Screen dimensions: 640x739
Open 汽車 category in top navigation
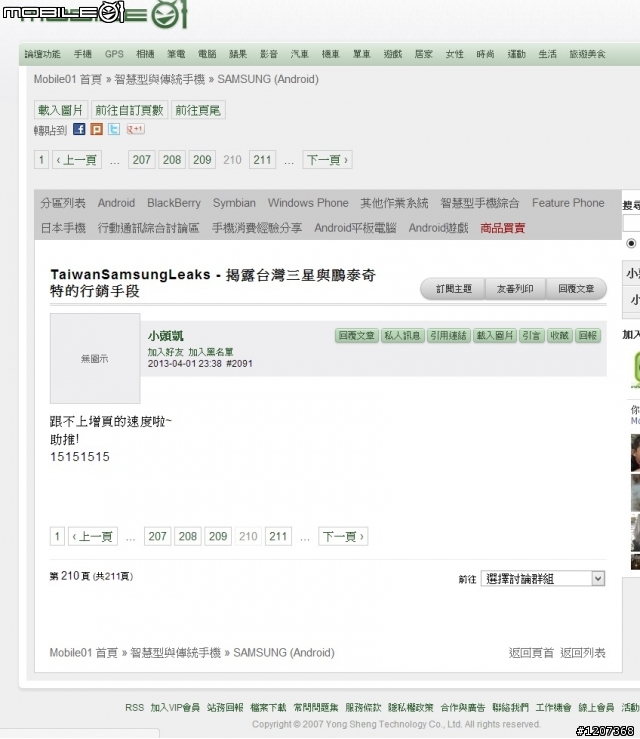300,54
